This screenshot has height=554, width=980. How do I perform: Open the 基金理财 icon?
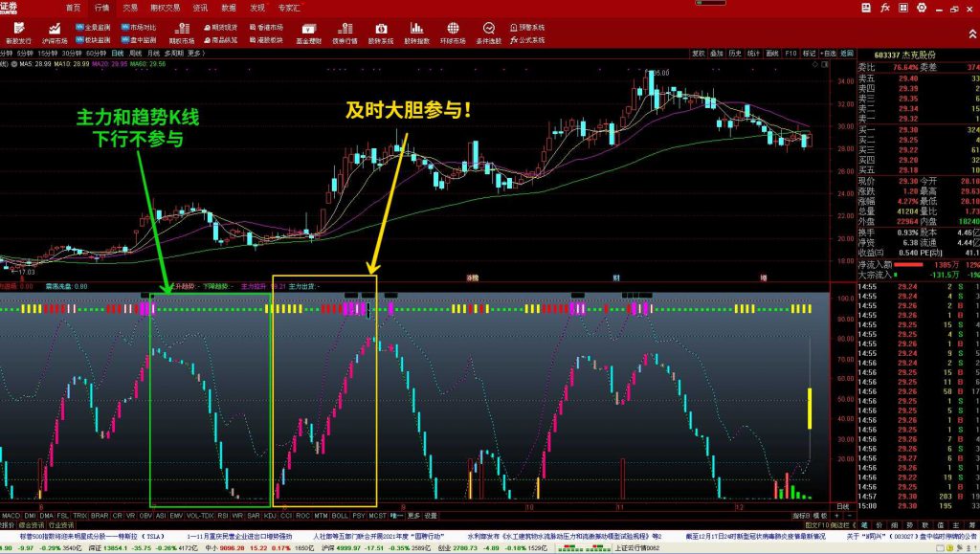point(307,33)
